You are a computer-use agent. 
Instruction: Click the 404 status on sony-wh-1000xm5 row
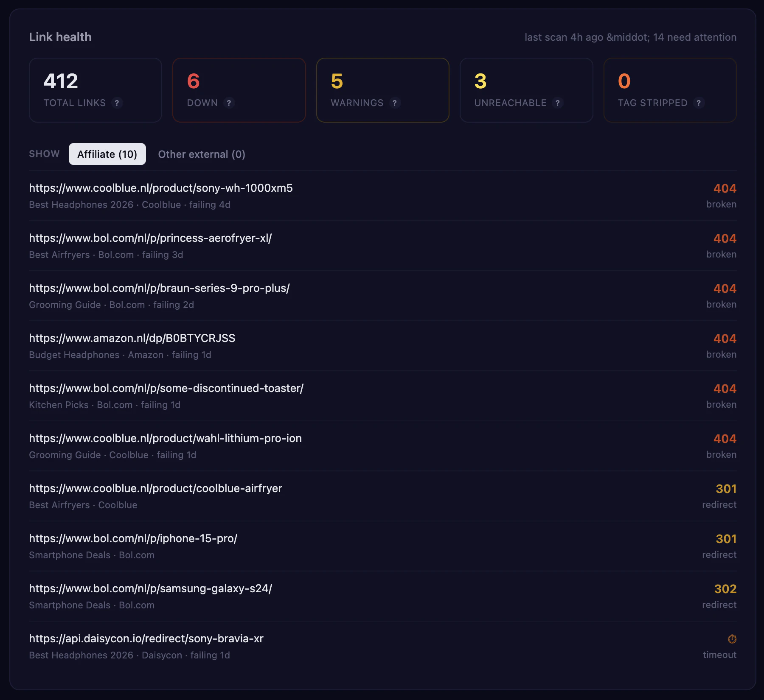[x=725, y=188]
